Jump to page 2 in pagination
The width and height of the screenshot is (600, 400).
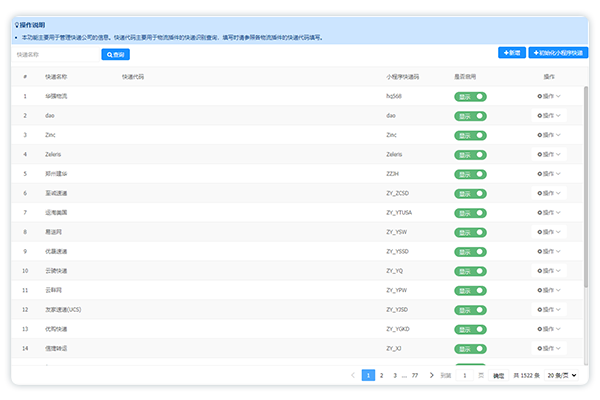[381, 375]
